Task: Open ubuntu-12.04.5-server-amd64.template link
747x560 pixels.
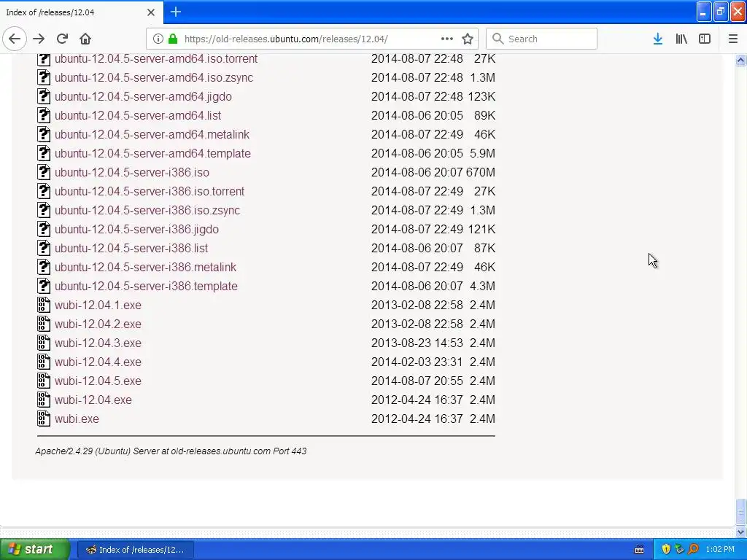Action: click(152, 153)
